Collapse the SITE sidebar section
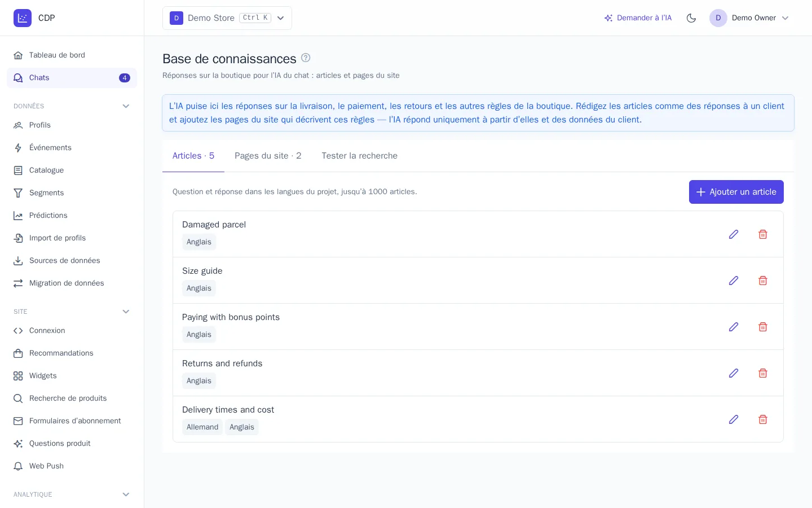 click(x=126, y=312)
